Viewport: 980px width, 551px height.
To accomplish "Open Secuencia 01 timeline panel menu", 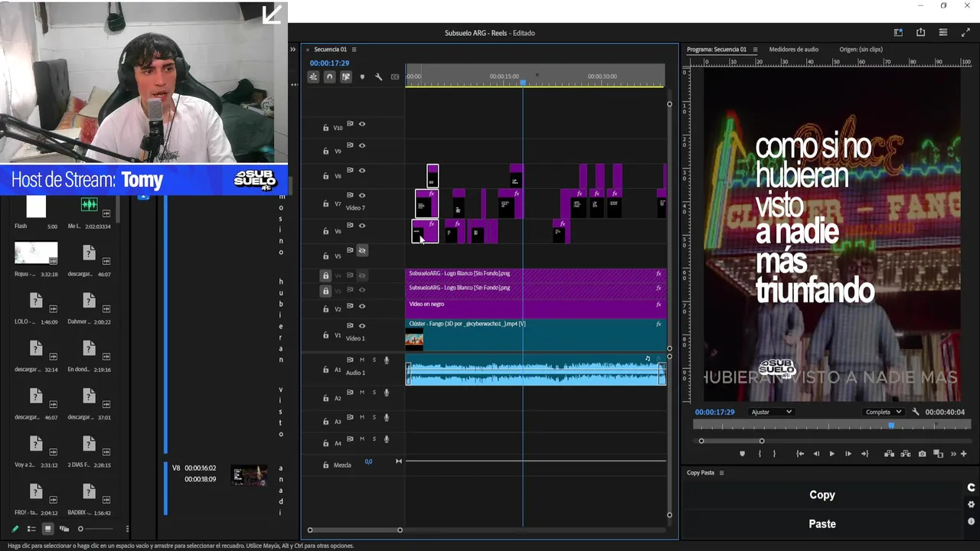I will pos(354,49).
